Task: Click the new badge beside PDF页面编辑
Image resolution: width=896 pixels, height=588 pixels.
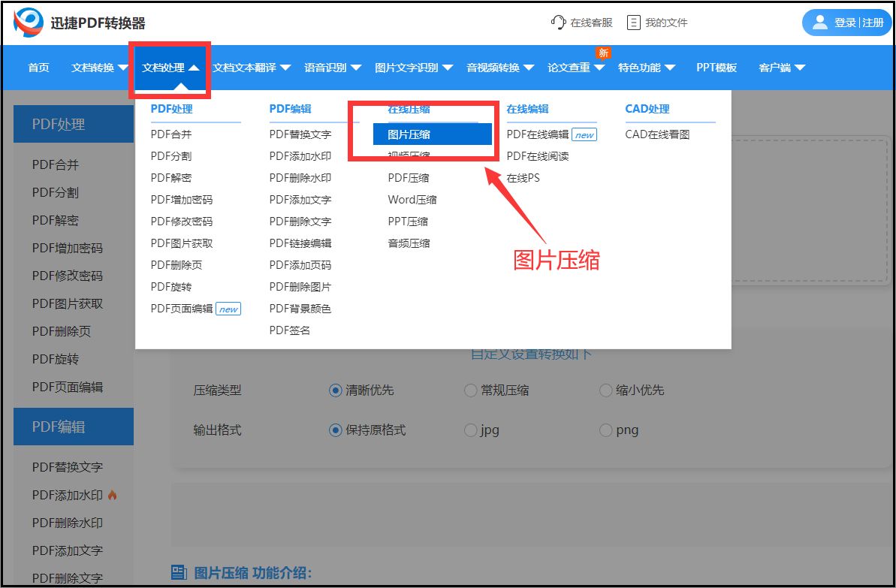Action: [228, 308]
